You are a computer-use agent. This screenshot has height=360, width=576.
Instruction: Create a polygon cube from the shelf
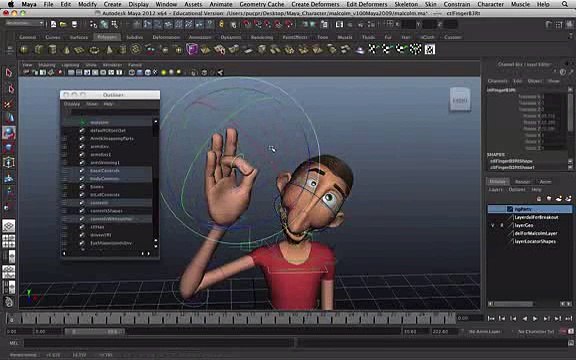click(39, 49)
